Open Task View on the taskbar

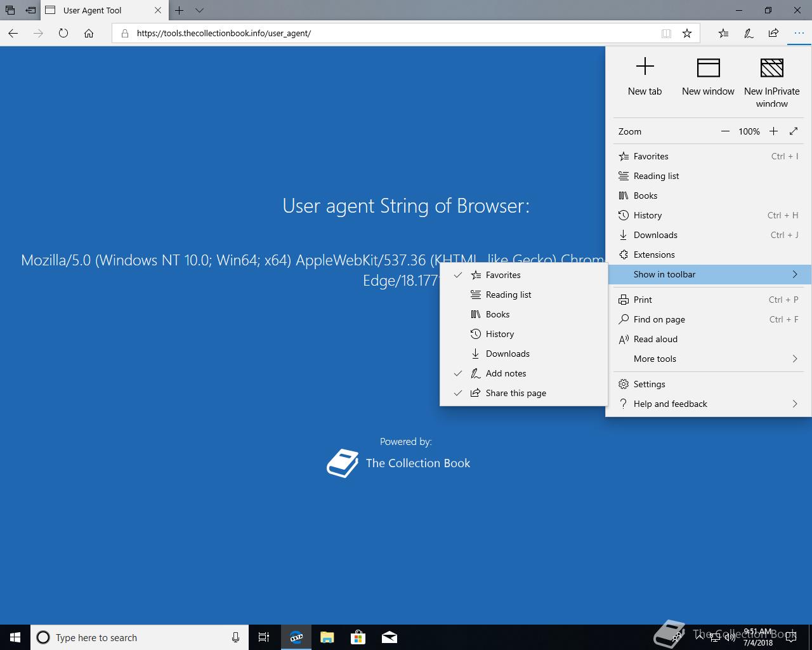pos(264,637)
